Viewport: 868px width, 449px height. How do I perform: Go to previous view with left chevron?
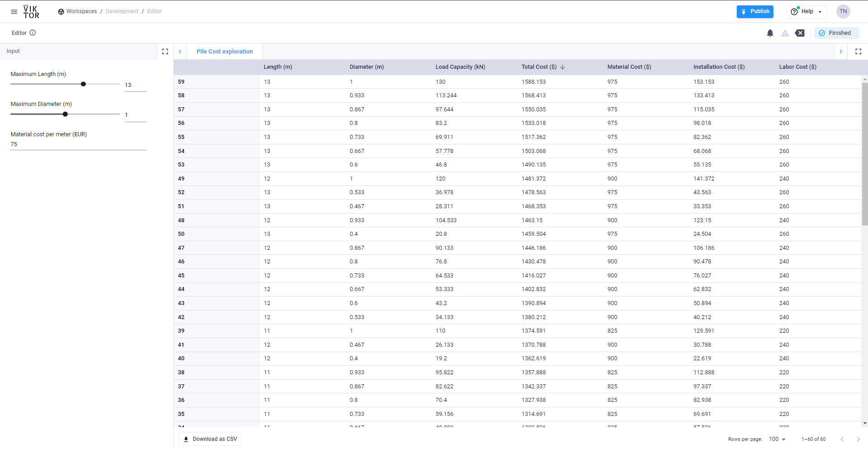pyautogui.click(x=180, y=52)
